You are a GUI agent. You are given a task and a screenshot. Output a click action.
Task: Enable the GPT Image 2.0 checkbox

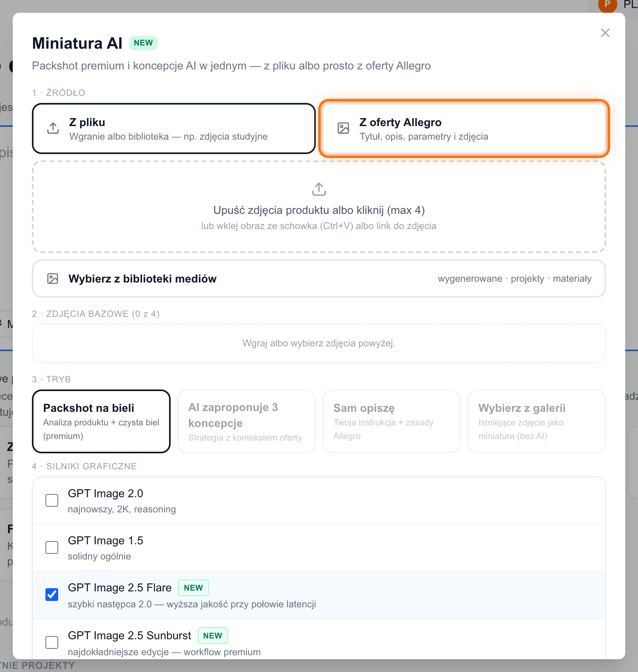(52, 500)
